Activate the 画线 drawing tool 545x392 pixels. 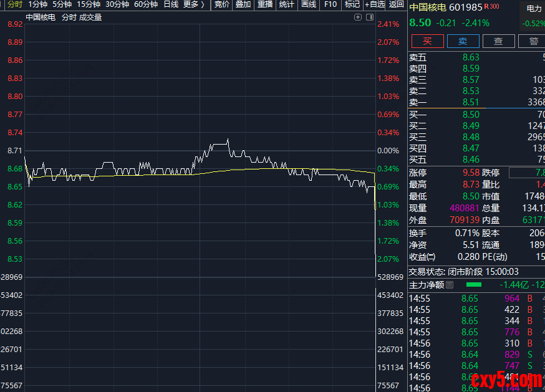[x=309, y=4]
